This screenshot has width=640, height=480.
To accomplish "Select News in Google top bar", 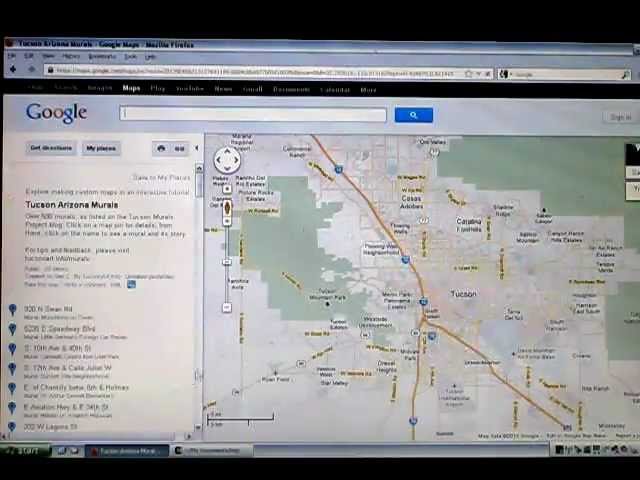I will pyautogui.click(x=223, y=89).
